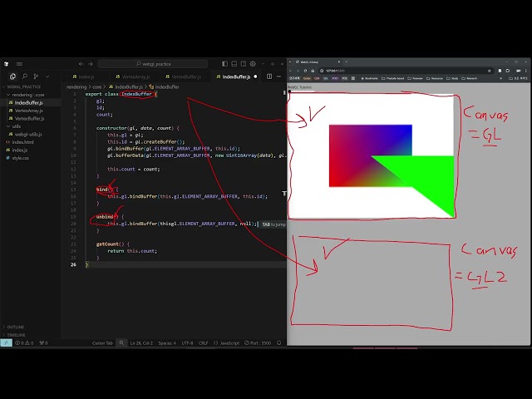Image resolution: width=532 pixels, height=399 pixels.
Task: Open editor settings gear icon
Action: (253, 64)
